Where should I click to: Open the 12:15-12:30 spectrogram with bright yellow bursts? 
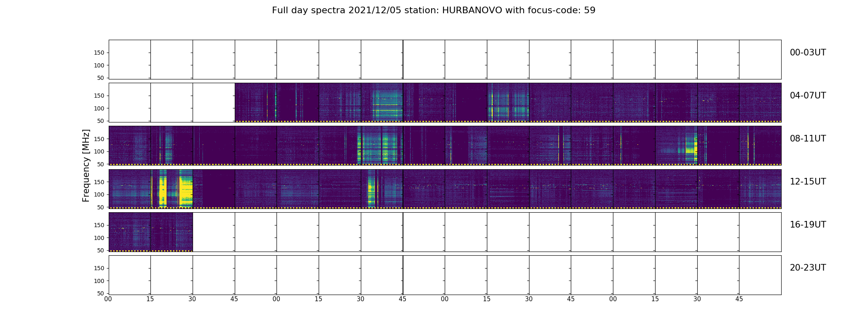[x=172, y=189]
